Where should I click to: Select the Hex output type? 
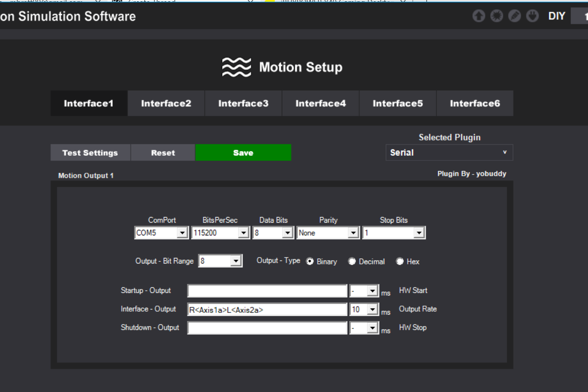400,261
